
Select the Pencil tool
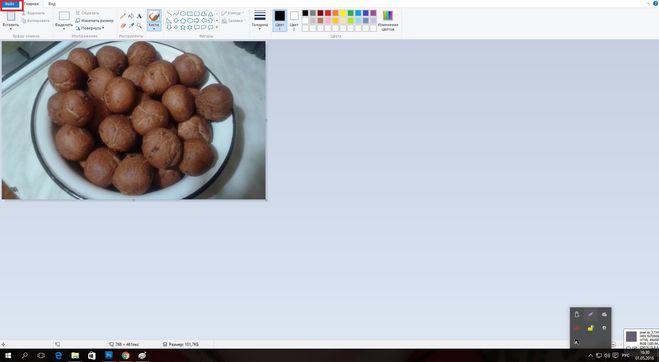coord(123,16)
